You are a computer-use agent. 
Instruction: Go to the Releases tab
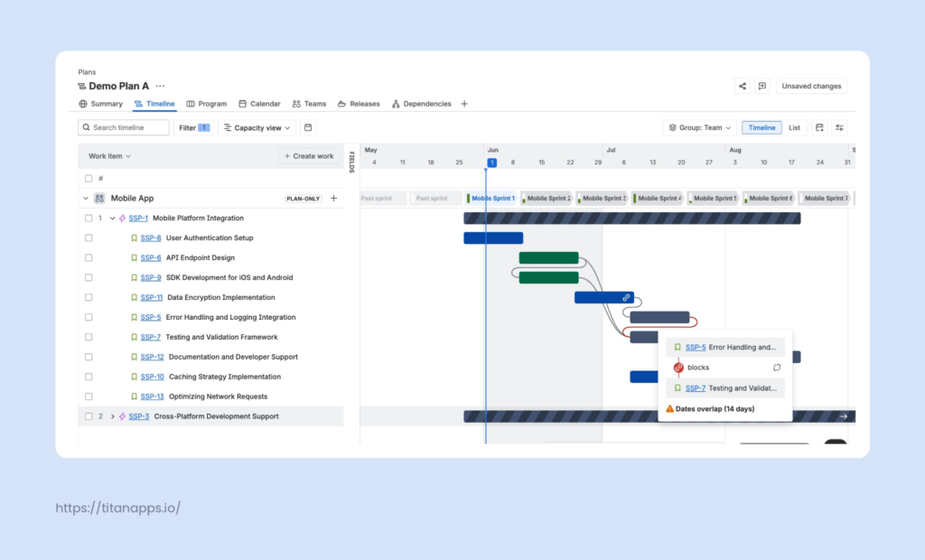coord(359,104)
